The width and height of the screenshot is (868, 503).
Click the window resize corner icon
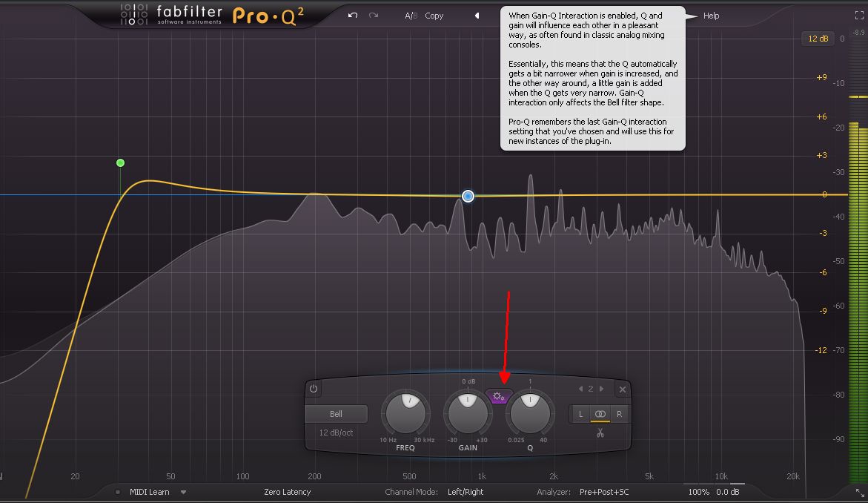tap(860, 493)
